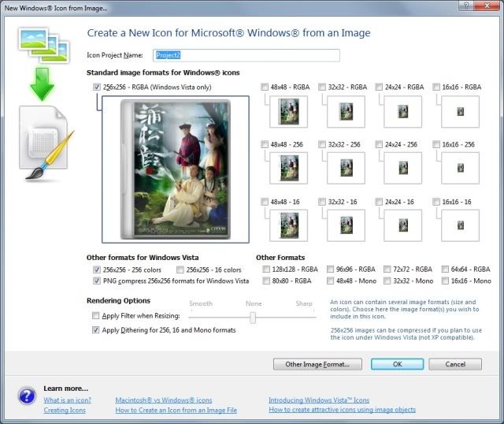Viewport: 504px width, 424px height.
Task: Open the 'Creating Icons' help link
Action: coord(65,410)
